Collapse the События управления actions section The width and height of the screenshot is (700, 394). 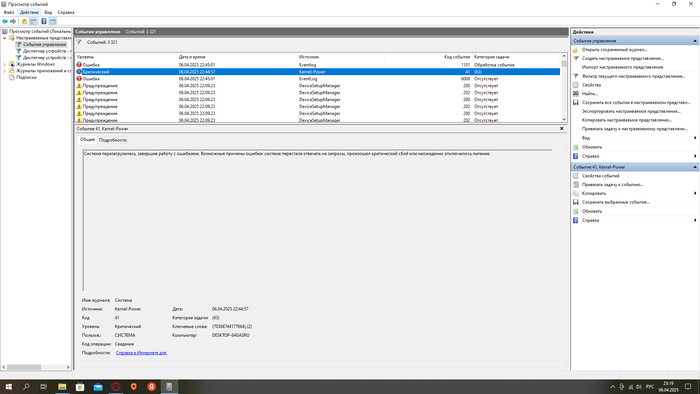point(695,41)
